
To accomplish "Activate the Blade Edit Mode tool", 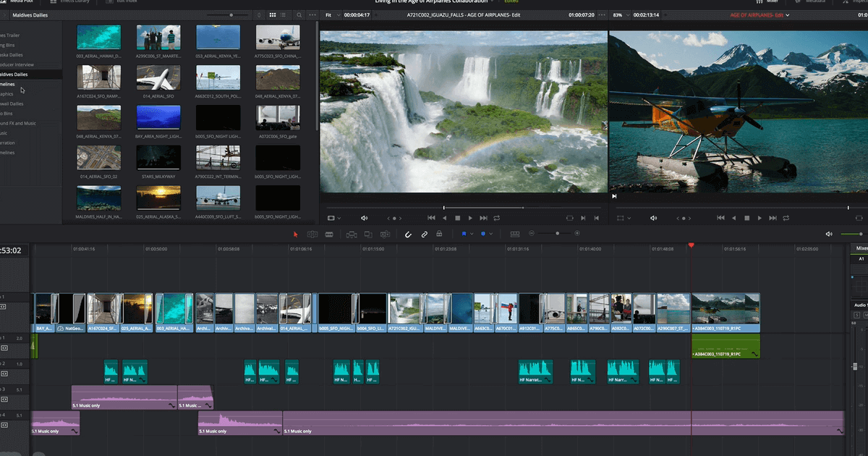I will pyautogui.click(x=329, y=234).
